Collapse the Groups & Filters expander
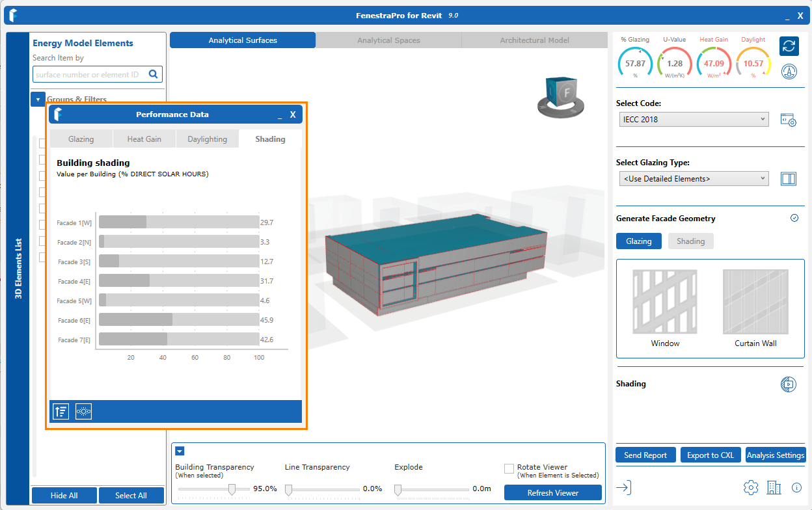The image size is (812, 510). [38, 100]
